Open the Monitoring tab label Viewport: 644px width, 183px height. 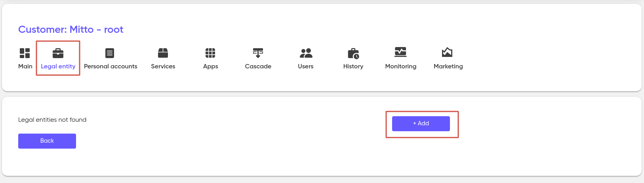coord(401,66)
